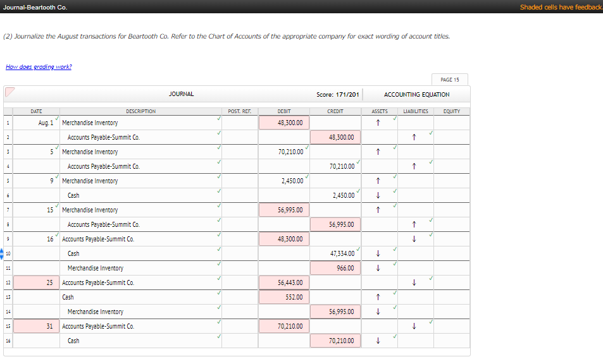
Task: Click the pink flag icon beside Journal header
Action: tap(9, 92)
